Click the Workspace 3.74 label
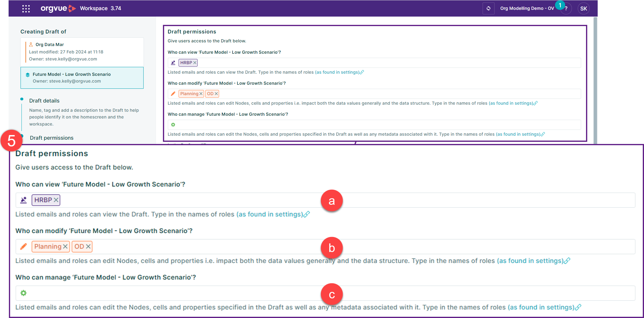Image resolution: width=644 pixels, height=318 pixels. 100,8
